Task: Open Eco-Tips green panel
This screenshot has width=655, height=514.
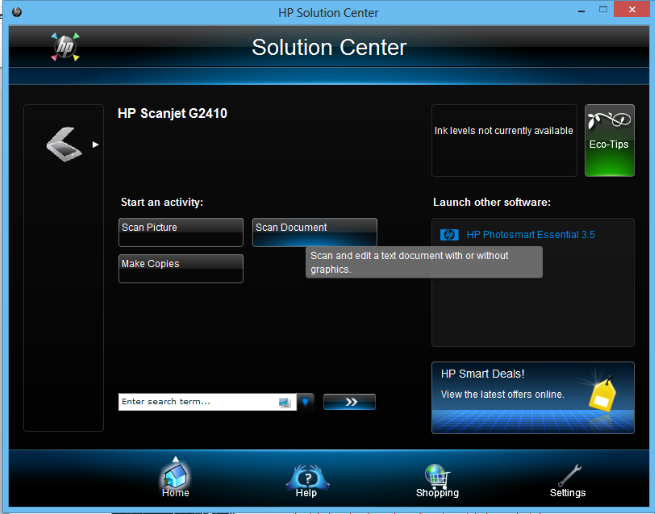Action: (x=609, y=140)
